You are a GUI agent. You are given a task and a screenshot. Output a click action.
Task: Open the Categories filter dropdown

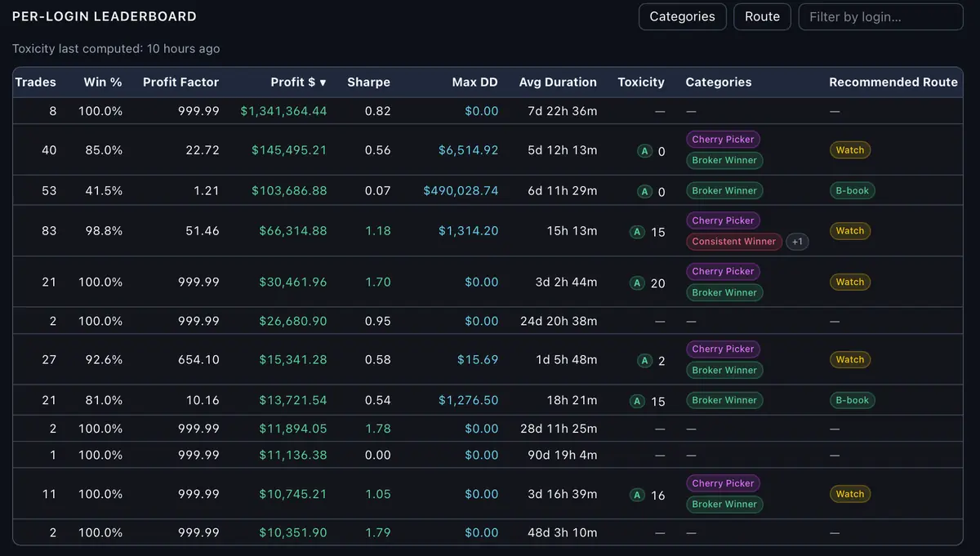click(x=682, y=16)
